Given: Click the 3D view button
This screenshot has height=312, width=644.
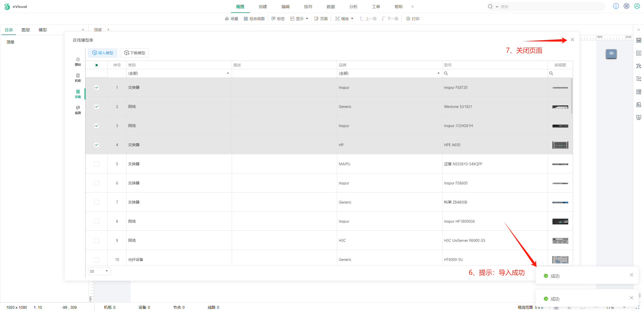Looking at the screenshot, I should click(611, 53).
